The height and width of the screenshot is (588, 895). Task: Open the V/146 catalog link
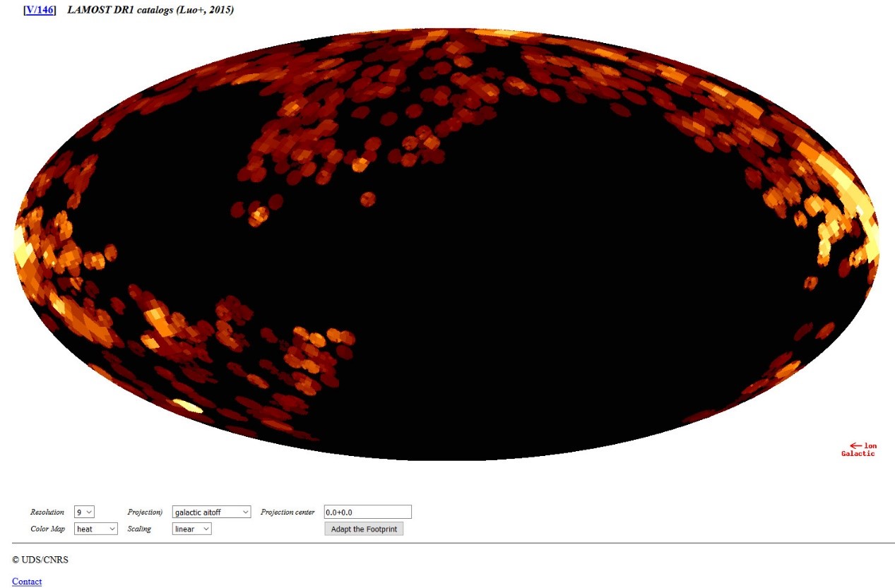pos(40,10)
